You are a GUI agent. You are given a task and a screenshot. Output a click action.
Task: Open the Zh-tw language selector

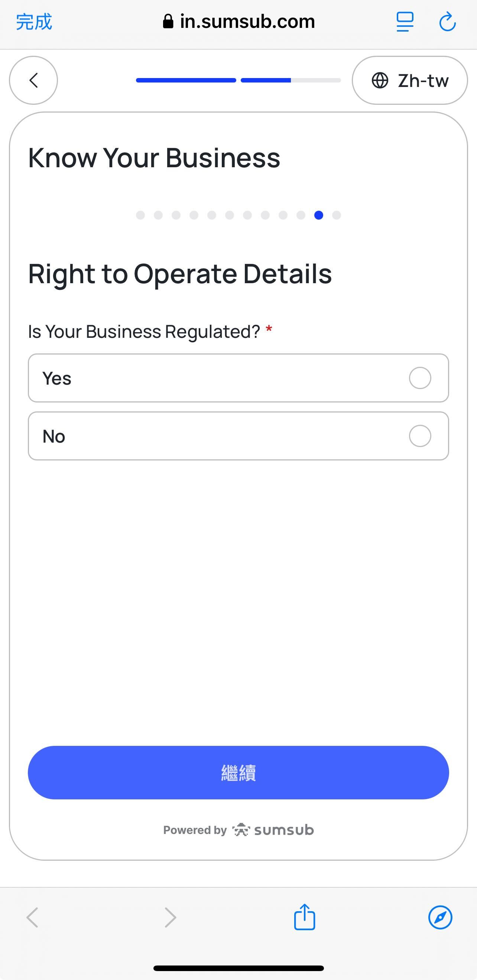[410, 80]
